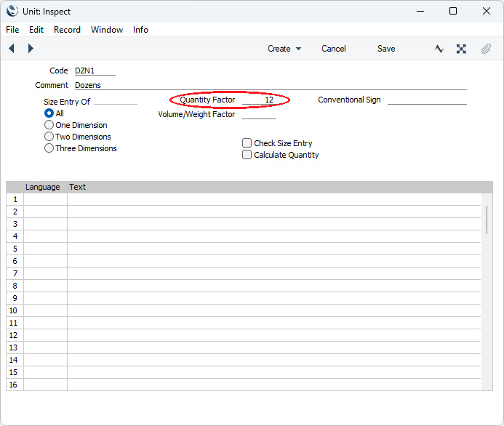Open the Info menu
Viewport: 504px width, 426px height.
coord(140,30)
